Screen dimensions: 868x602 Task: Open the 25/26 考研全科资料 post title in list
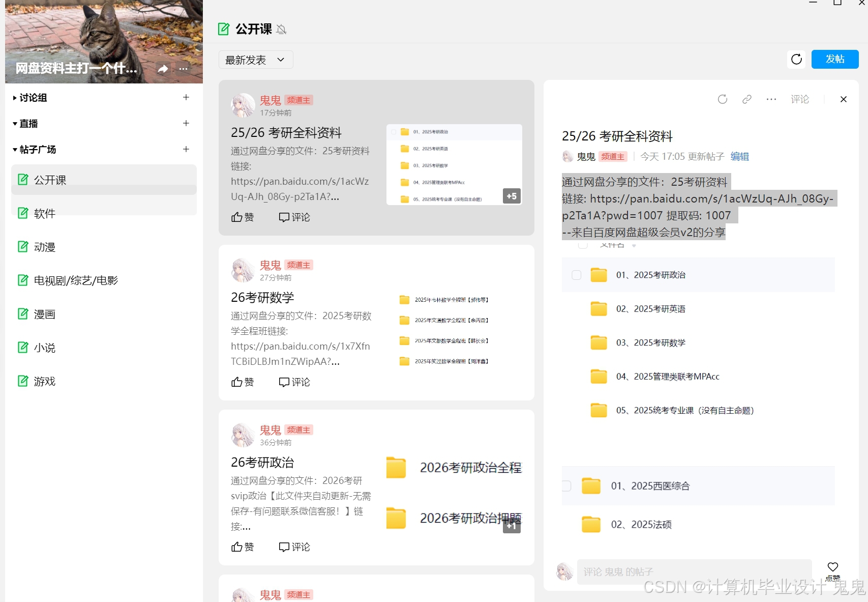[x=286, y=133]
